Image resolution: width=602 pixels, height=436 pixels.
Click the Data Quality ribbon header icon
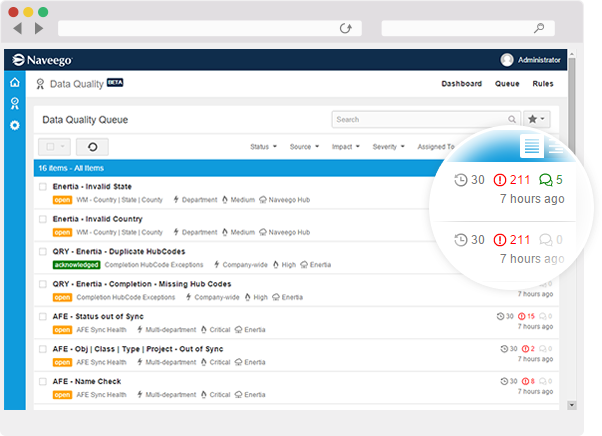(40, 84)
